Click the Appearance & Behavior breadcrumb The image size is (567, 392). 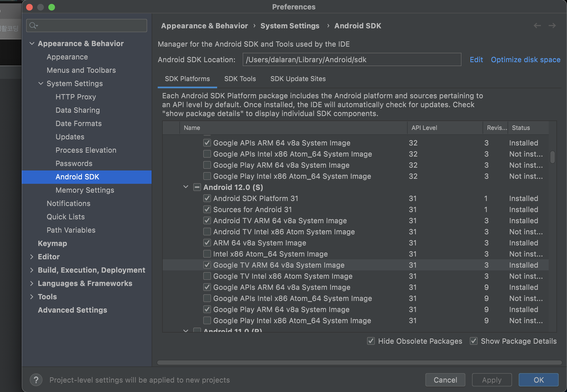point(204,26)
